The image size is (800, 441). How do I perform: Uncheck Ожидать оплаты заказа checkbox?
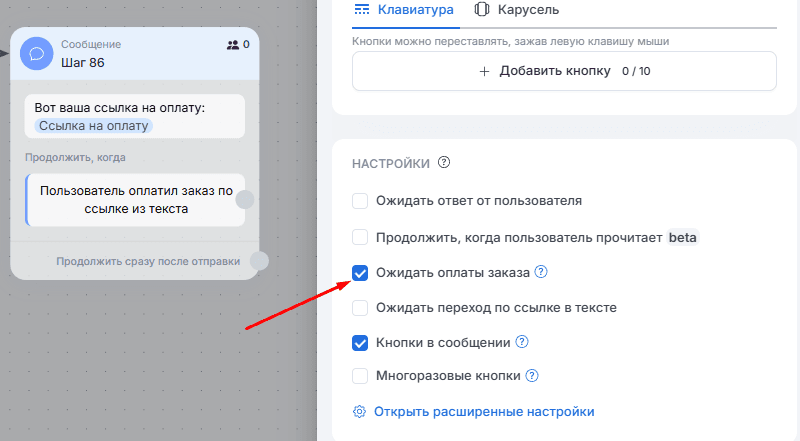click(x=360, y=273)
